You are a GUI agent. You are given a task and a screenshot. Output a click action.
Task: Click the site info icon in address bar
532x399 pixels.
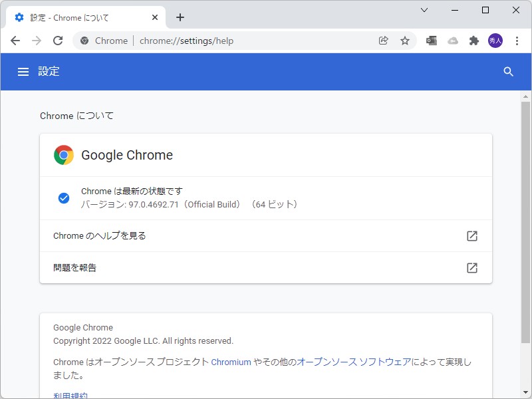coord(84,41)
